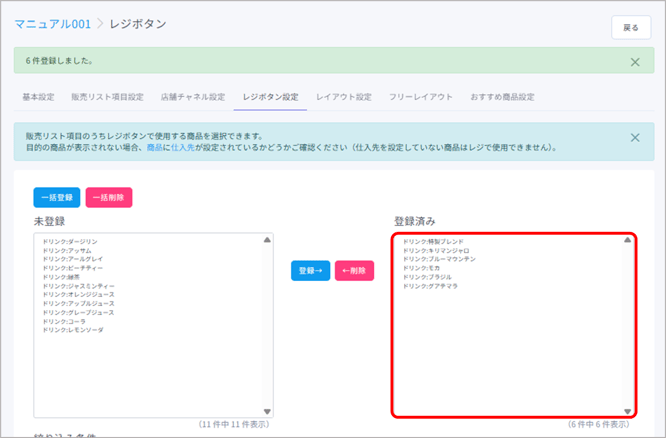The width and height of the screenshot is (666, 438).
Task: Click the 登録→ button
Action: [311, 271]
